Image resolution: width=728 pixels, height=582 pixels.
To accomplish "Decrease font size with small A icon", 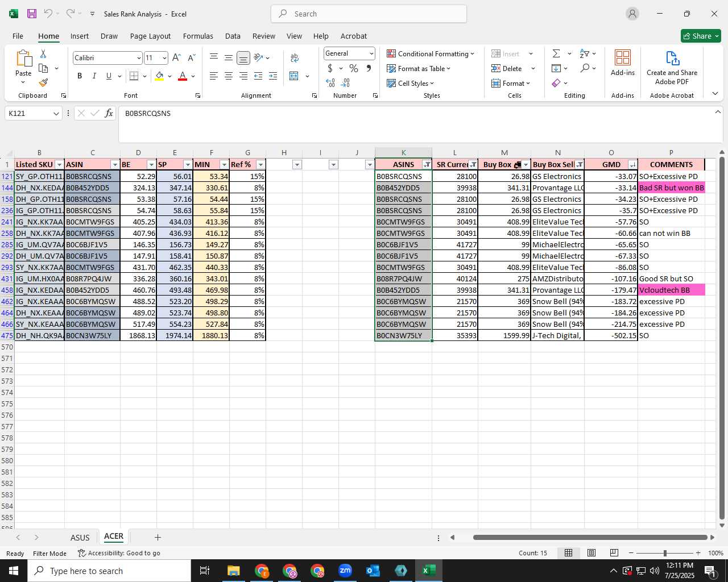I will click(191, 57).
